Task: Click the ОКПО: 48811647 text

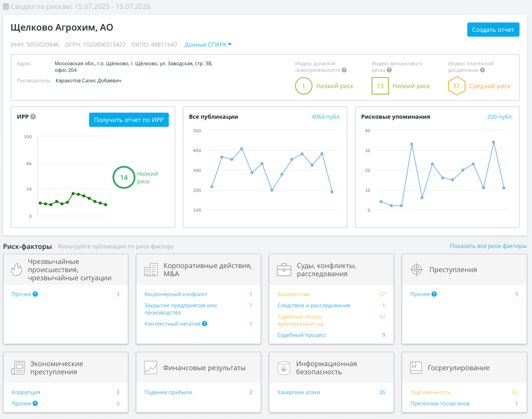Action: pyautogui.click(x=154, y=45)
